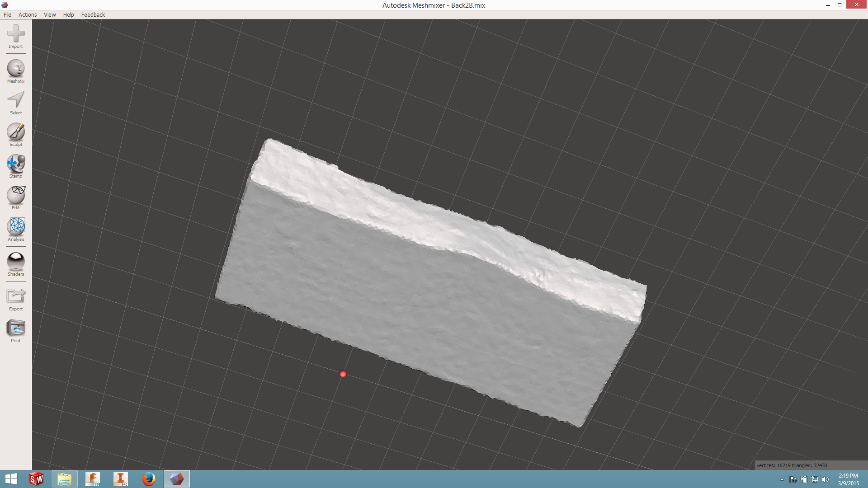Show hidden system tray icons
This screenshot has width=868, height=488.
coord(782,479)
